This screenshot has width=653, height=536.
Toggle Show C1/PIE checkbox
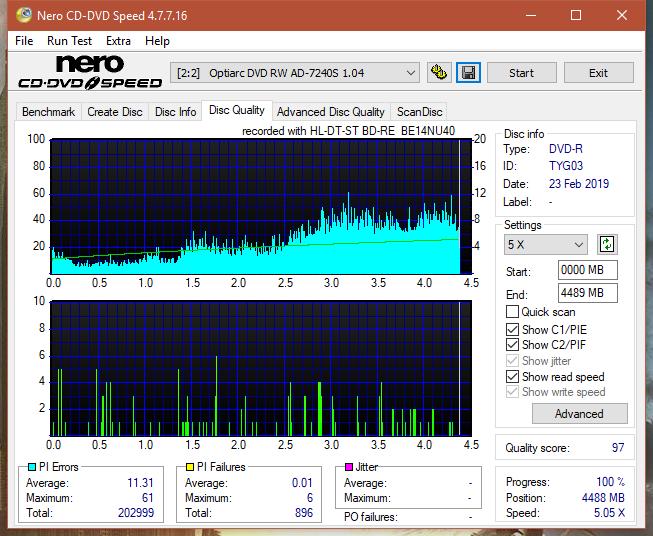(512, 329)
